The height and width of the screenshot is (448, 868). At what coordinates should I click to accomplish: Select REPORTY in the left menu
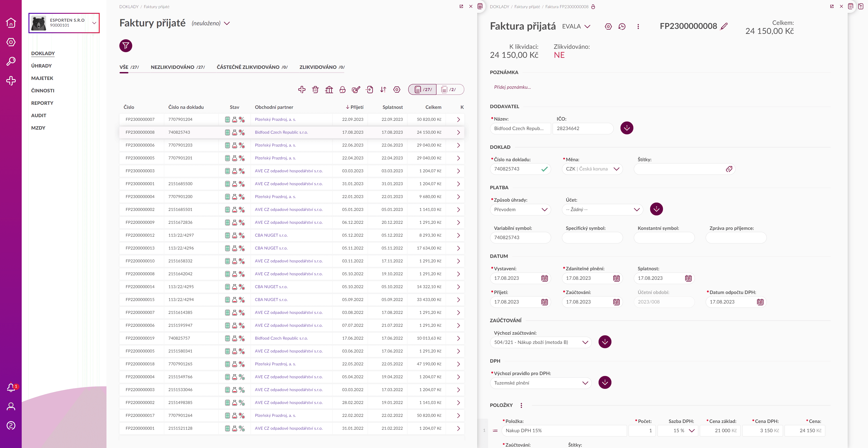[x=42, y=103]
